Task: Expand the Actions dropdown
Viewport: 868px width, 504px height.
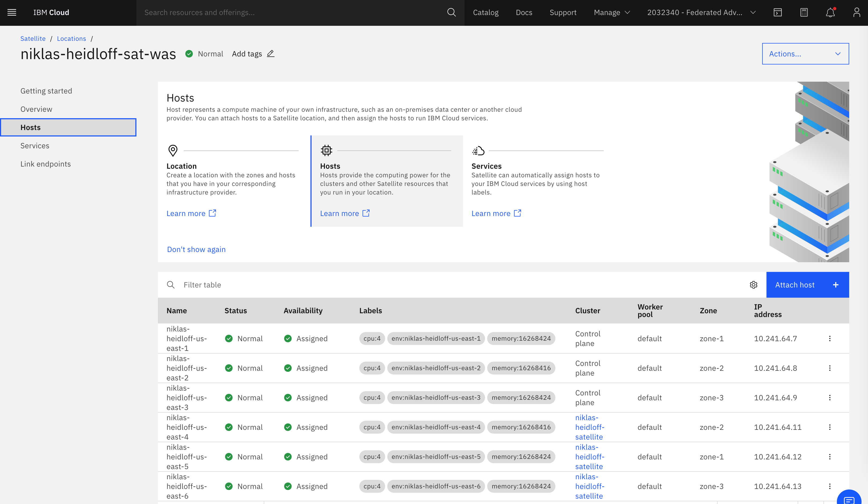Action: point(805,54)
